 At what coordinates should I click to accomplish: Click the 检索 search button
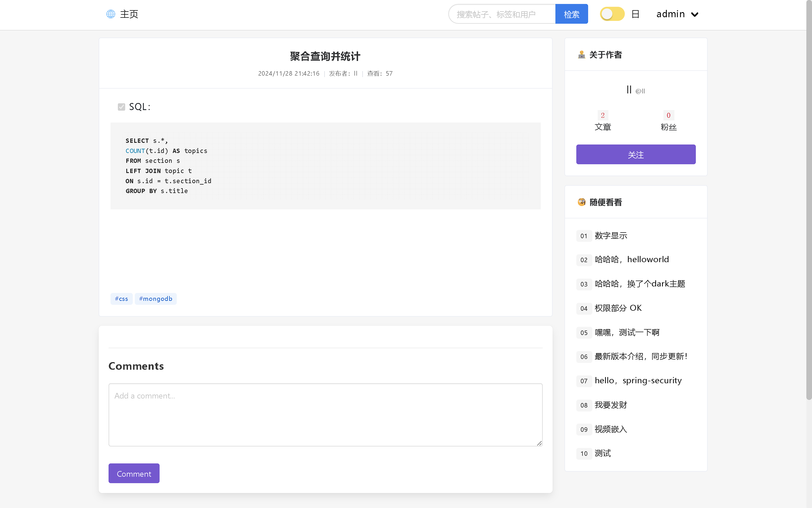572,14
